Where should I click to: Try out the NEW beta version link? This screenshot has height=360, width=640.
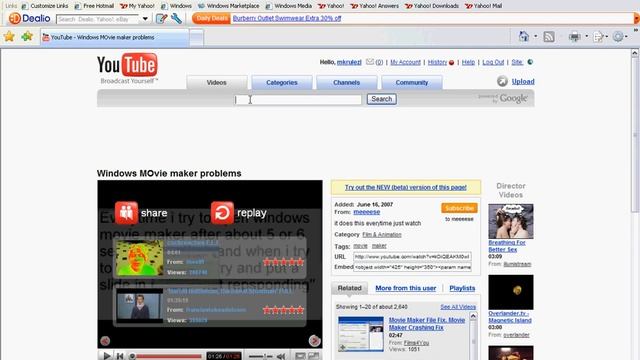pyautogui.click(x=406, y=187)
